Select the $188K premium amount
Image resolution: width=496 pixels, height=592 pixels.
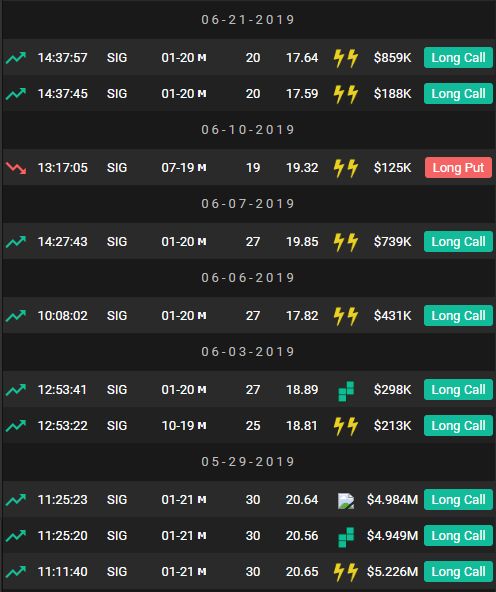[393, 94]
